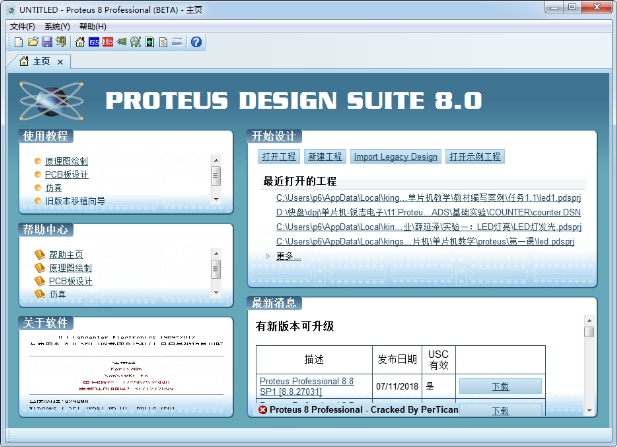Click the 最近打开的工程 heading

point(300,181)
